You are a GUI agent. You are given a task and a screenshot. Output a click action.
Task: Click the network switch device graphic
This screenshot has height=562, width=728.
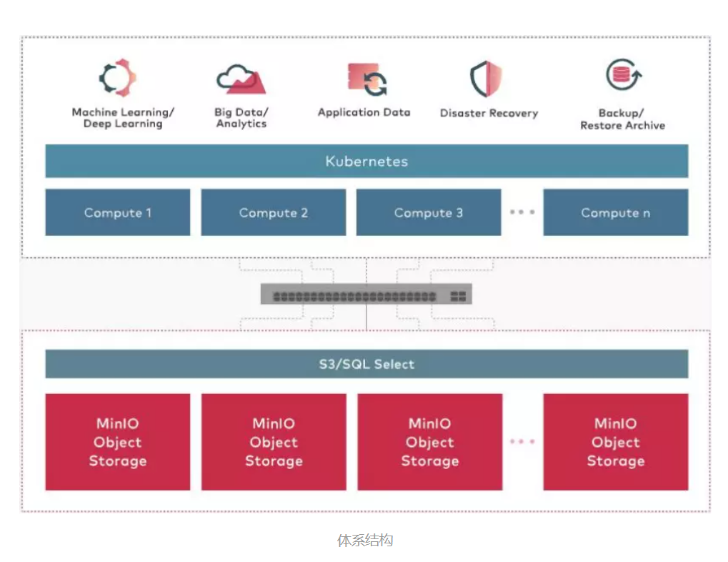coord(366,295)
